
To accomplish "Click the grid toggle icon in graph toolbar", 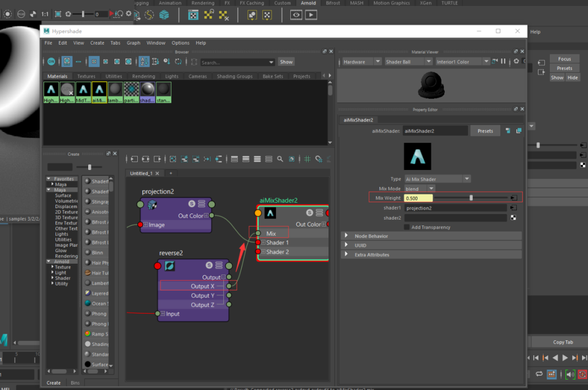I will click(307, 159).
